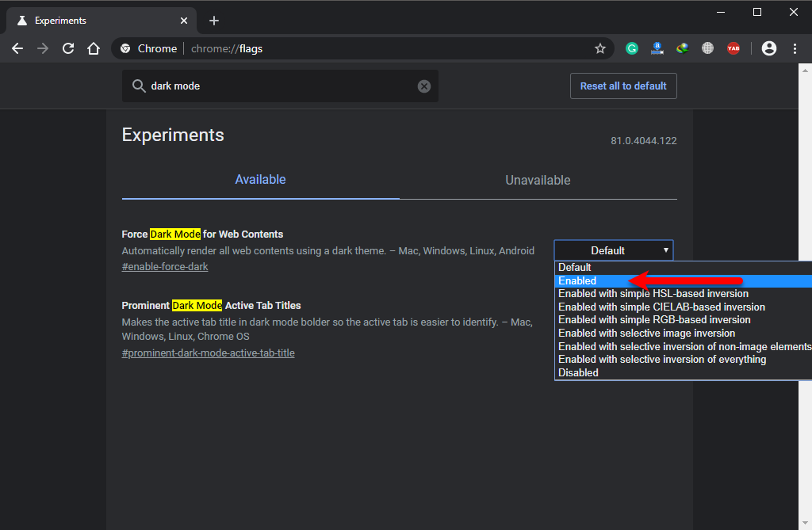
Task: Bookmark this page with the star icon
Action: (600, 48)
